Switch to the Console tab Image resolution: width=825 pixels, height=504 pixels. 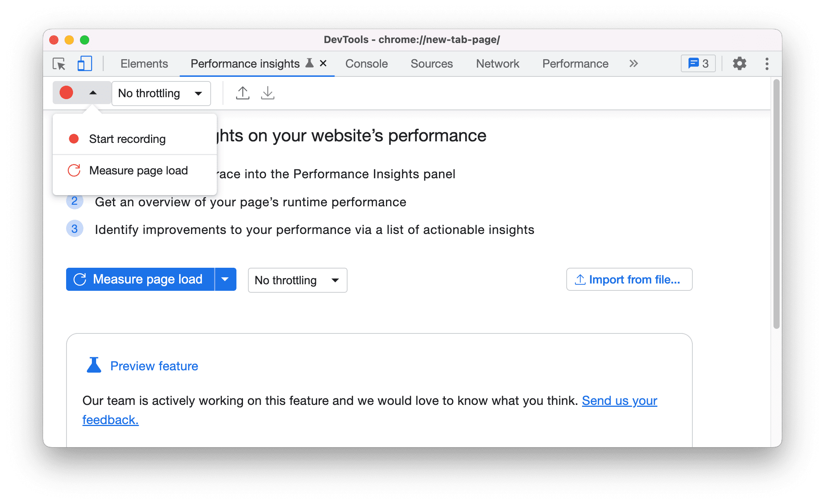(x=366, y=63)
